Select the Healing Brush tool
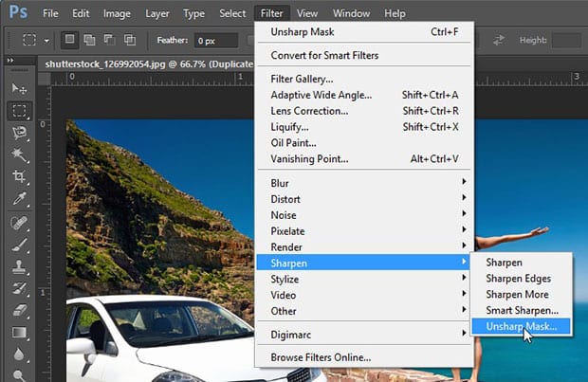 [x=19, y=223]
